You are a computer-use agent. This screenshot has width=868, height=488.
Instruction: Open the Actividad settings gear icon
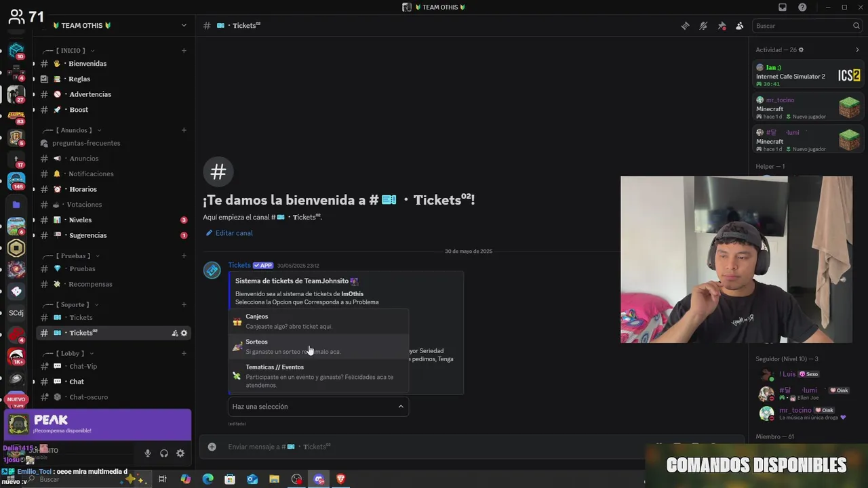coord(801,49)
